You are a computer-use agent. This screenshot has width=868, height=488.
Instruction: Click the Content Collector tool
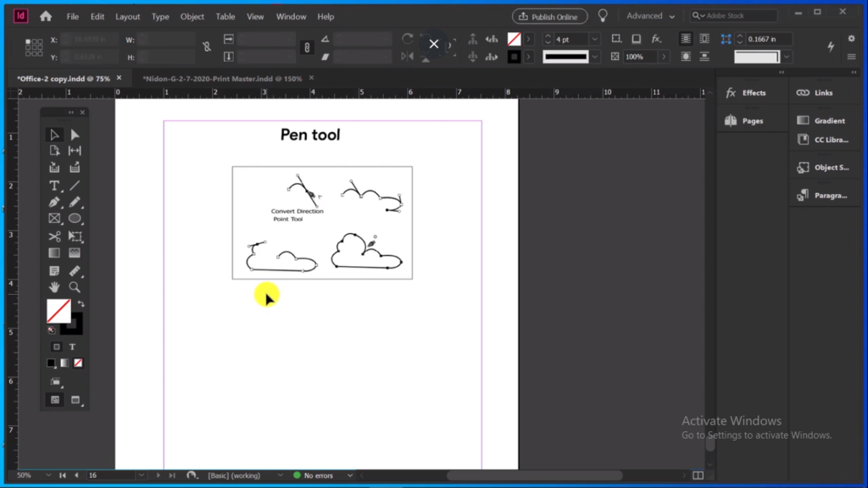click(54, 167)
